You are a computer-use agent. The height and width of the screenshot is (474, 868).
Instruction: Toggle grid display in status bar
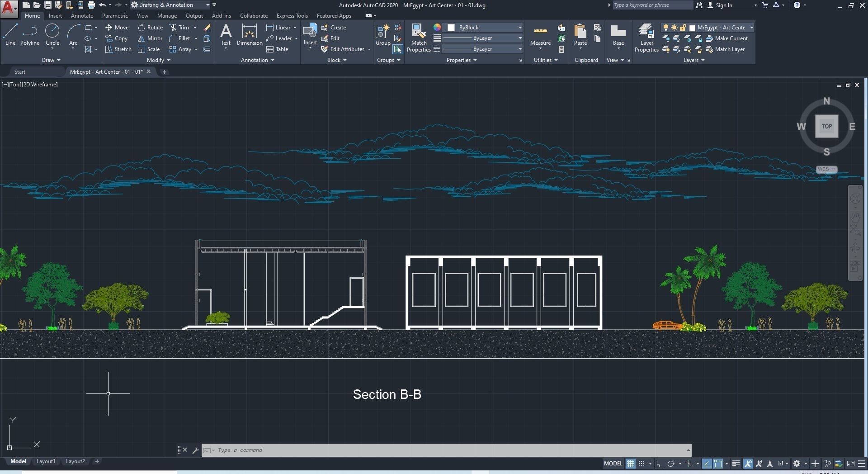[x=630, y=463]
